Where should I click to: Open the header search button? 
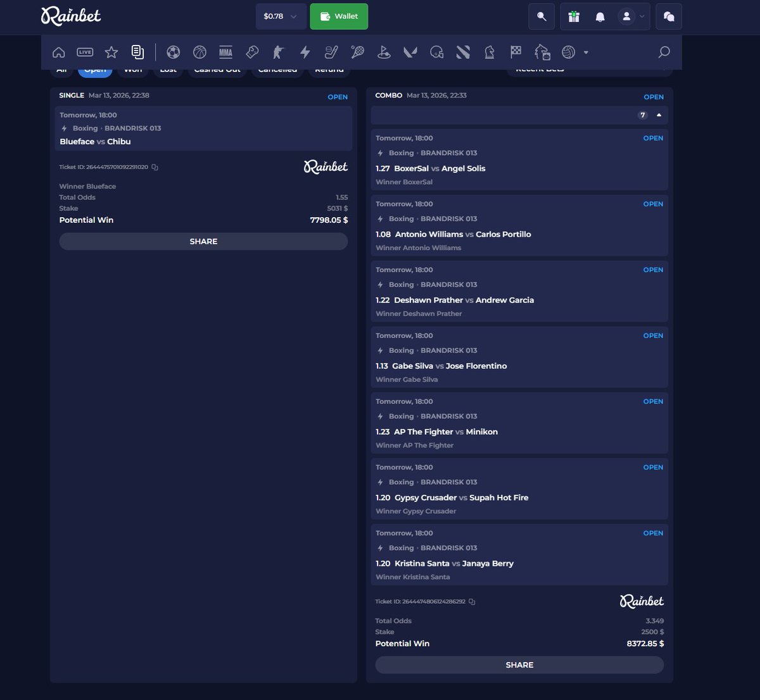coord(541,16)
